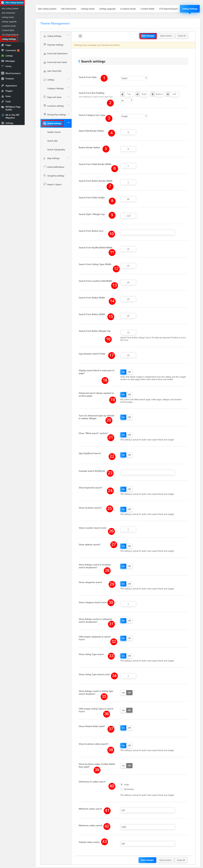Open the Search Form Style dropdown
203x868 pixels.
[134, 78]
